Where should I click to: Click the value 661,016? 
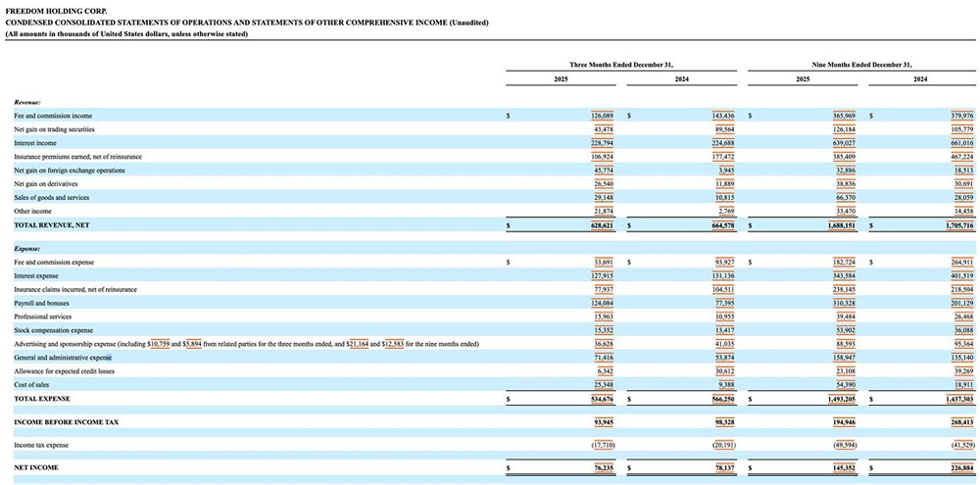963,143
